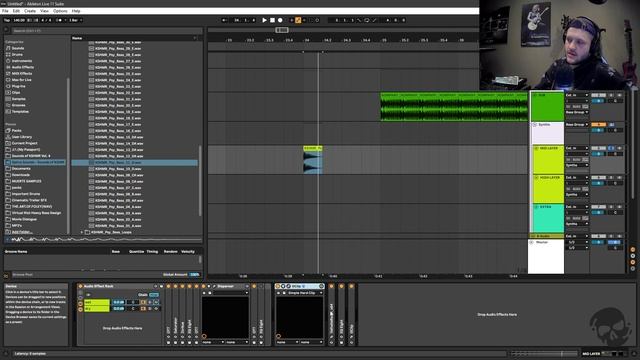Open MID LAYER Synths output dropdown
The image size is (640, 360).
click(577, 165)
